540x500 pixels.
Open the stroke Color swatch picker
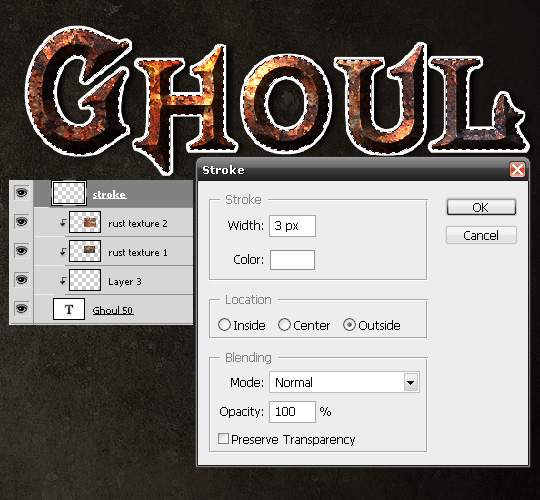292,260
